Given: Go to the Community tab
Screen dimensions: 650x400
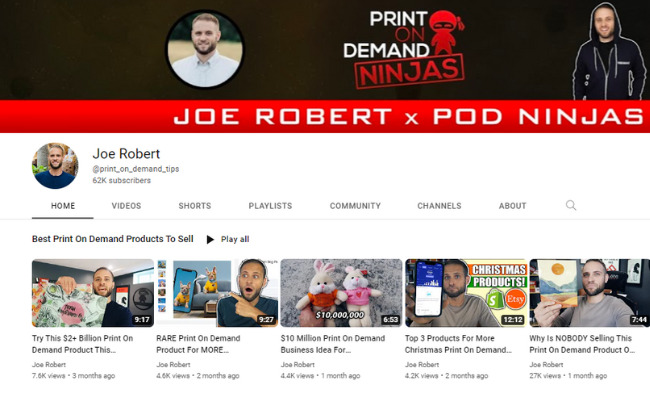Looking at the screenshot, I should 355,206.
